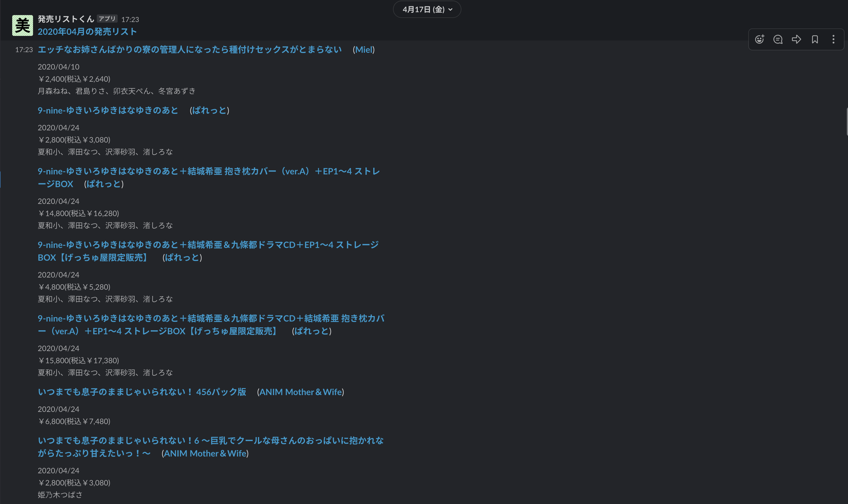This screenshot has height=504, width=848.
Task: Open いつまでも息子のままじゃいられない！456パック版 link
Action: pos(142,392)
